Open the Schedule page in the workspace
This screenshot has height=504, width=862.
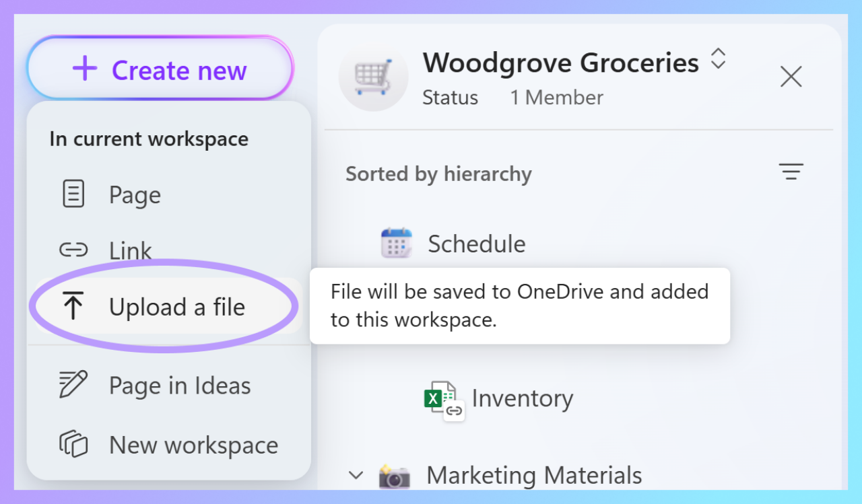coord(476,243)
